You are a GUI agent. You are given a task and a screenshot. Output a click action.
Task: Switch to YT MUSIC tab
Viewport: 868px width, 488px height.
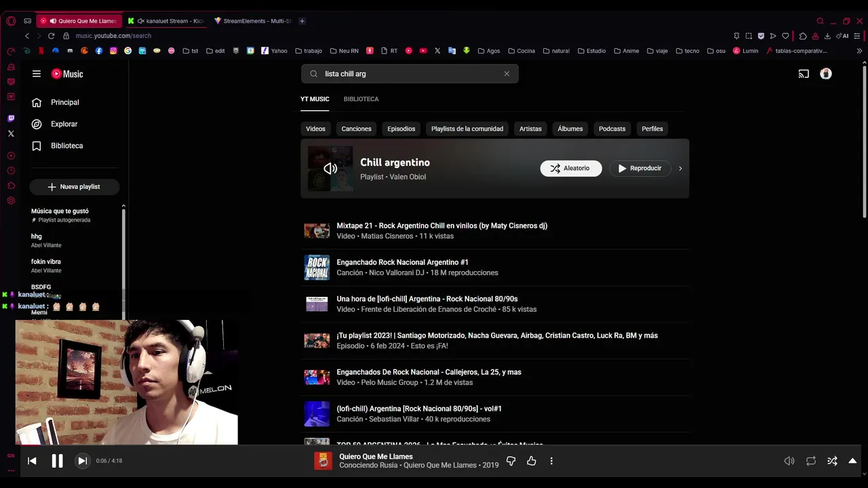315,99
